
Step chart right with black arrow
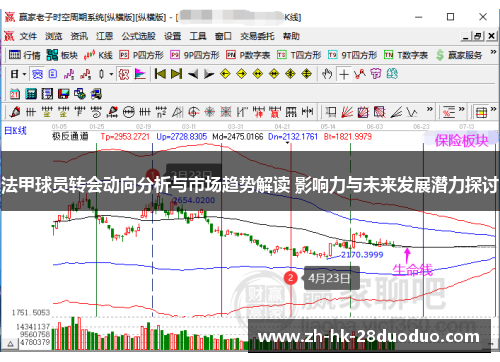click(x=209, y=74)
